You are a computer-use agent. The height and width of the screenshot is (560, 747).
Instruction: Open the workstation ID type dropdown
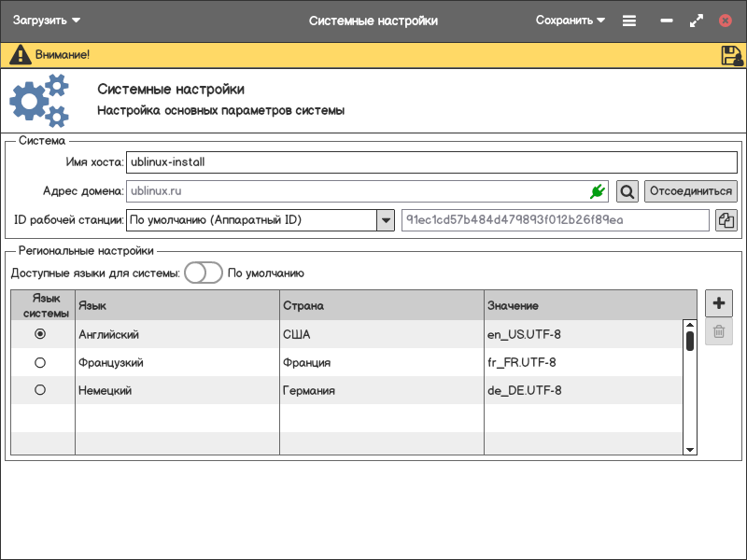tap(386, 220)
